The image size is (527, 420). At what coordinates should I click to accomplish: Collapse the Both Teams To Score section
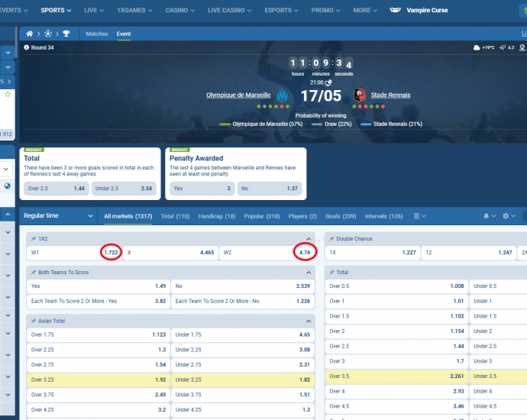(x=309, y=273)
